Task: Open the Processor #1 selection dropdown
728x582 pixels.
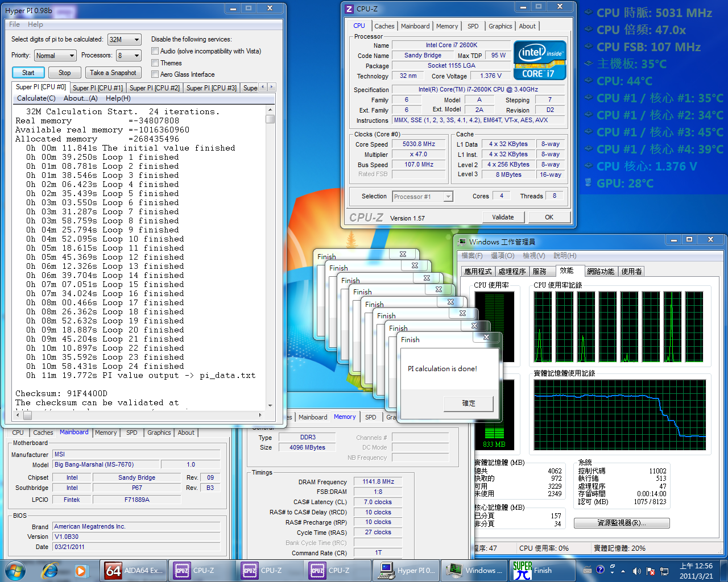Action: (423, 197)
